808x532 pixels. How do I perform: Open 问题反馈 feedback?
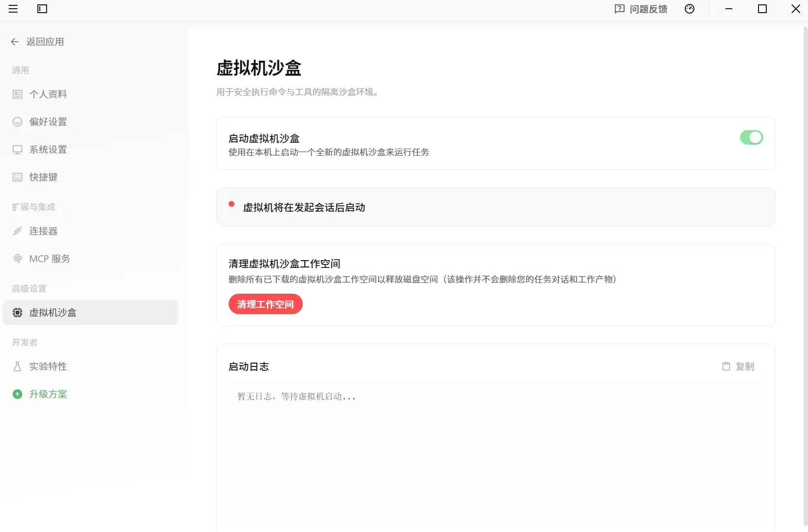640,9
